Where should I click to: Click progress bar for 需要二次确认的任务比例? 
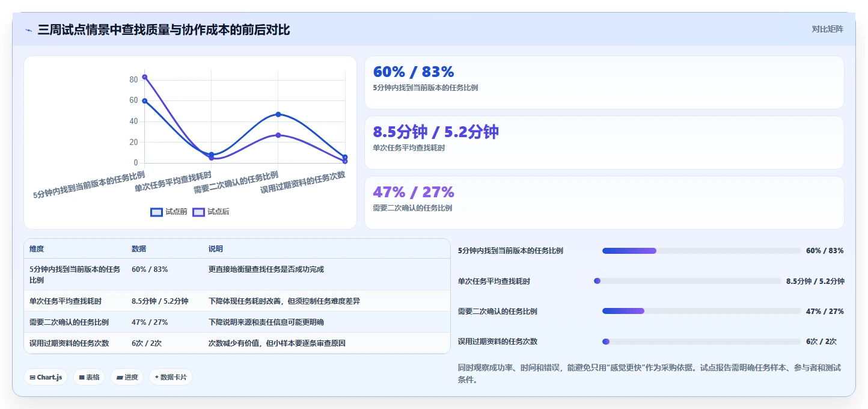[701, 311]
